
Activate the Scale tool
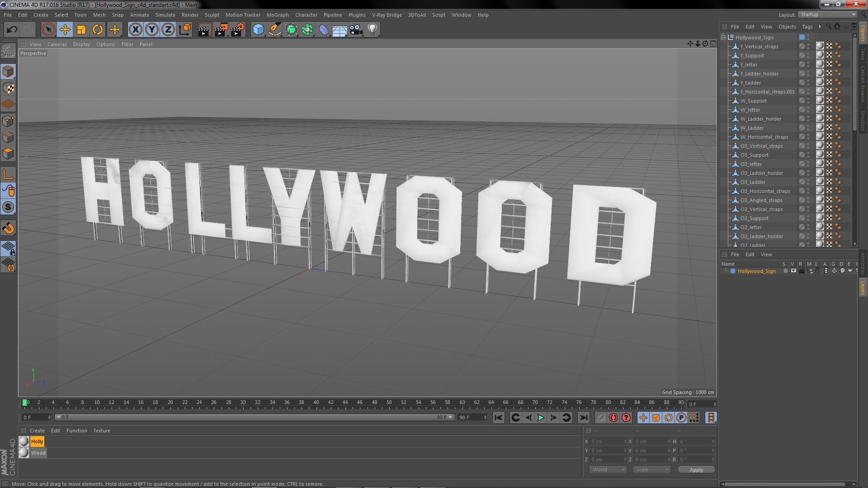pyautogui.click(x=81, y=30)
